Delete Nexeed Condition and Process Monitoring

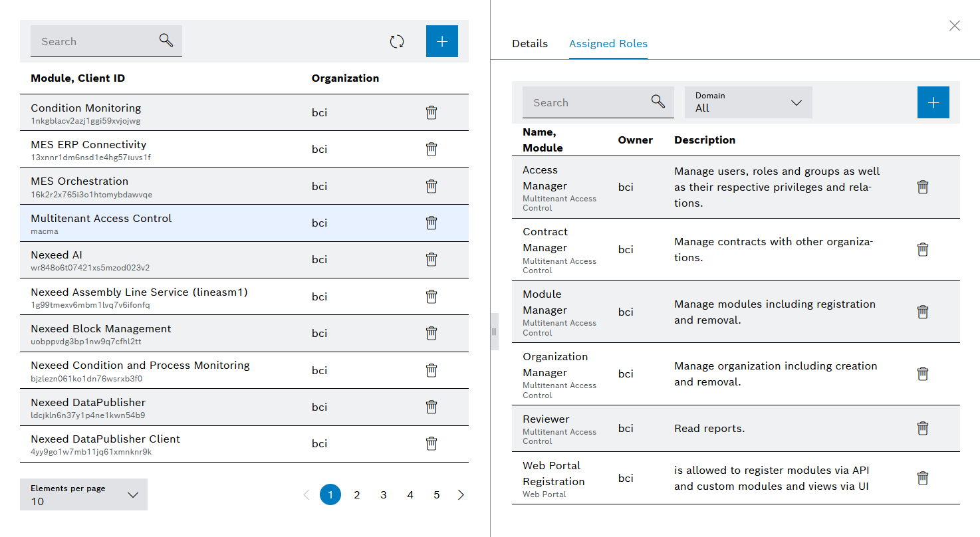(x=431, y=370)
